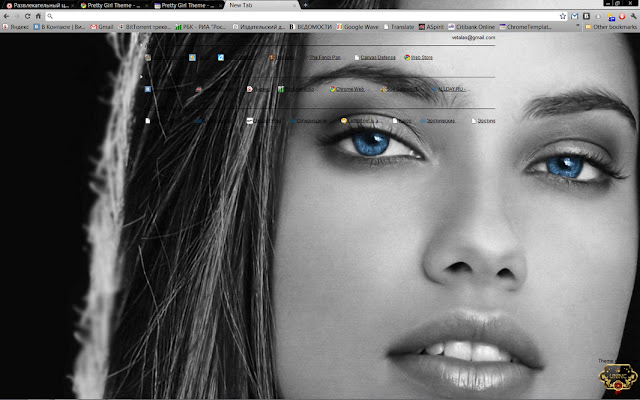This screenshot has width=640, height=400.
Task: Open The Fancy Pan app link
Action: coord(325,58)
